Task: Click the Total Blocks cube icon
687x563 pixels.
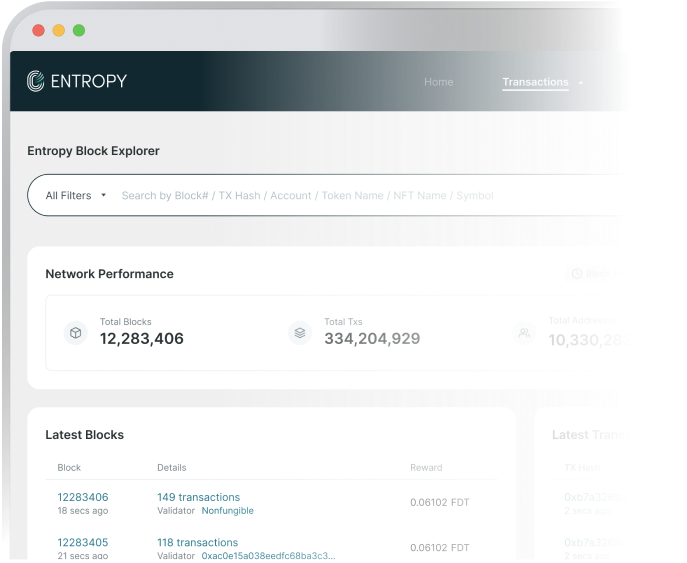Action: (76, 333)
